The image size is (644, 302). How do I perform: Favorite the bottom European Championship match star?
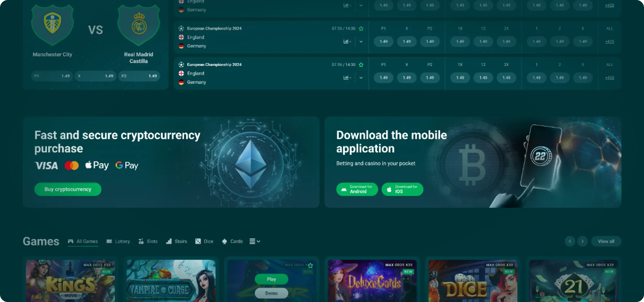point(361,65)
